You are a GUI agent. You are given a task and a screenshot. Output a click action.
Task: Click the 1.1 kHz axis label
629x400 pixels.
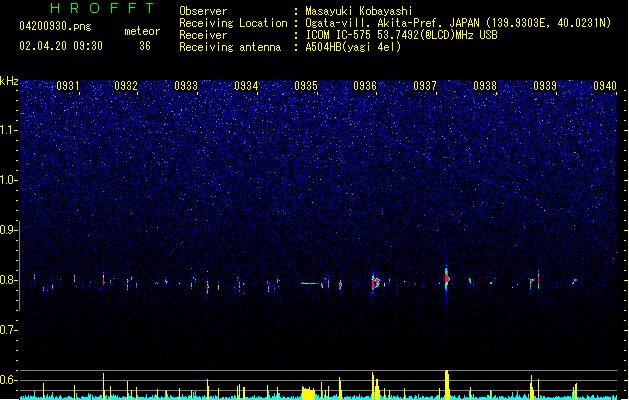click(x=9, y=130)
